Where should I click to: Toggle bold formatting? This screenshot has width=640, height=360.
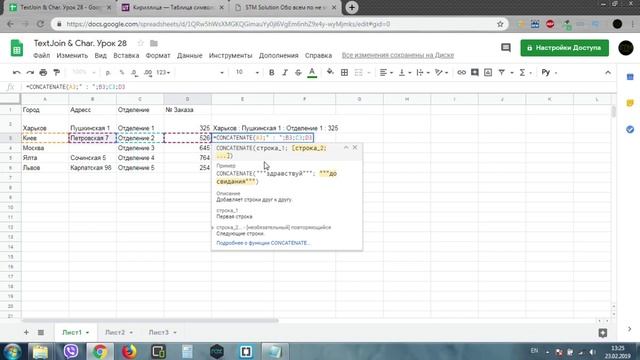click(271, 73)
